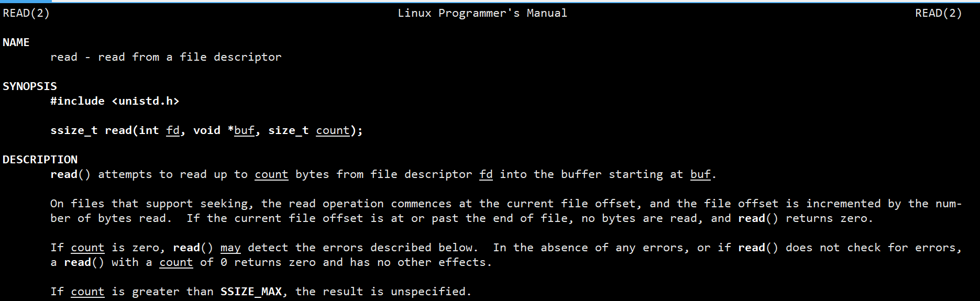Viewport: 980px width, 301px height.
Task: Click the bold read() starting the description
Action: (x=71, y=174)
